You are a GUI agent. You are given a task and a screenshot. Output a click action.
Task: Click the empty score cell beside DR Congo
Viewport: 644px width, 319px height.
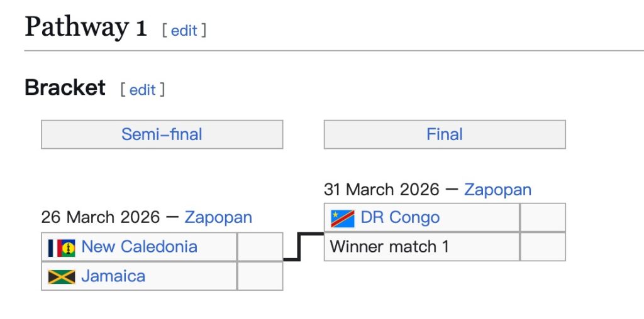point(543,218)
